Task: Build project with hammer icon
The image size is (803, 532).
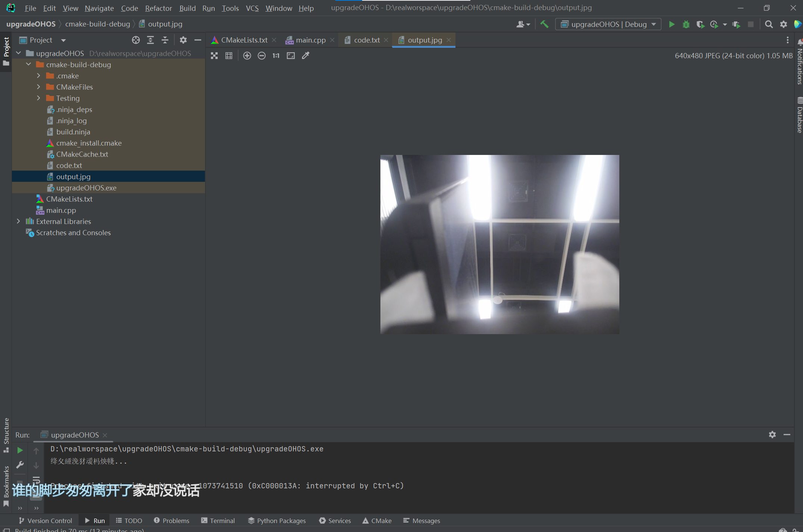Action: coord(544,24)
